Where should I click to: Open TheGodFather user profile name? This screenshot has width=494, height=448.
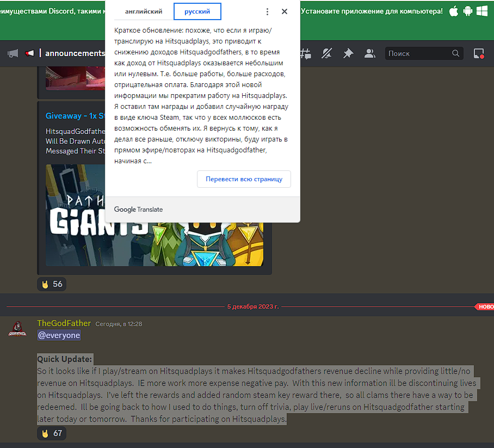pos(64,323)
